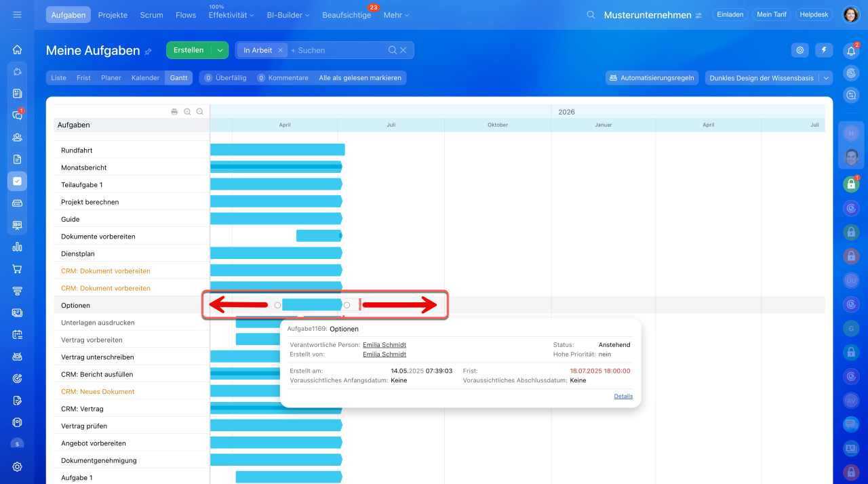Open Emilia Schmidt link under Verantwortliche Person

click(x=384, y=344)
